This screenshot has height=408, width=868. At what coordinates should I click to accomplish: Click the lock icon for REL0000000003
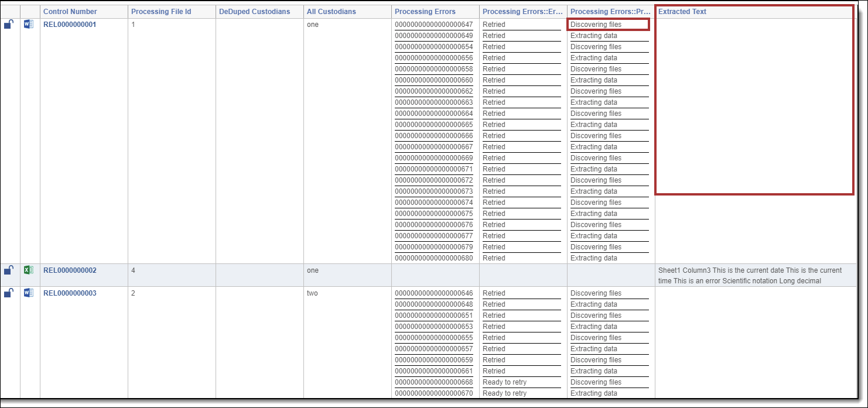[x=8, y=293]
